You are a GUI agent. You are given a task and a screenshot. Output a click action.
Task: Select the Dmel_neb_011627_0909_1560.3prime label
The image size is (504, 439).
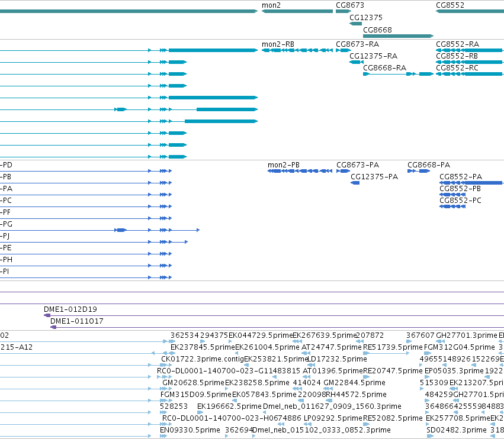pyautogui.click(x=332, y=406)
